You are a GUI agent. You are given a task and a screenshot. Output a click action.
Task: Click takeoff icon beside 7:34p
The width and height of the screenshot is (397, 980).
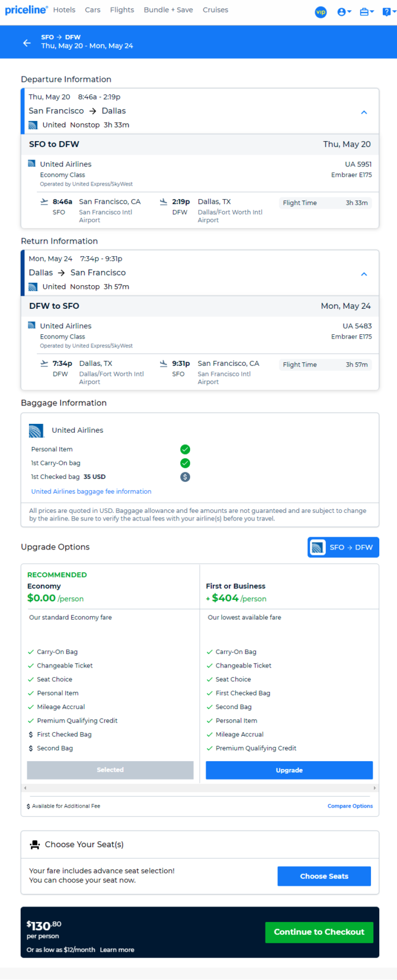[x=44, y=364]
